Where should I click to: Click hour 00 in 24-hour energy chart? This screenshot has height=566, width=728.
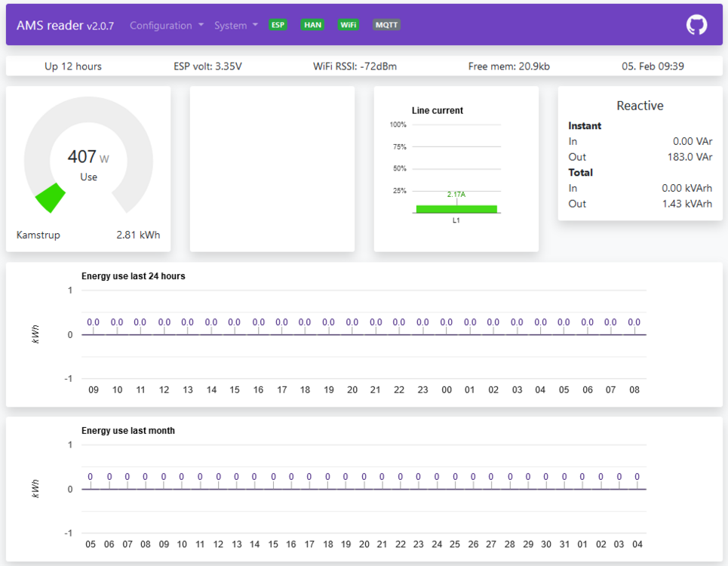[447, 390]
